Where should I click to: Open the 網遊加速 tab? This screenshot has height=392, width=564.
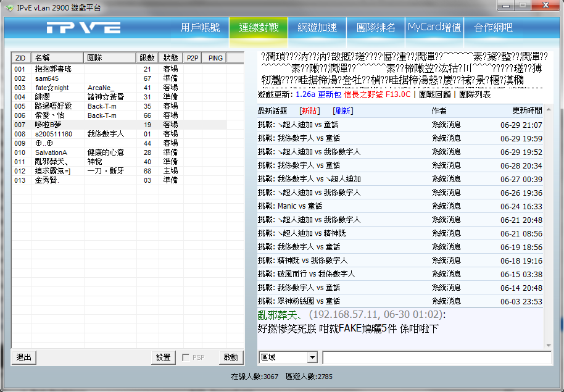tap(317, 28)
